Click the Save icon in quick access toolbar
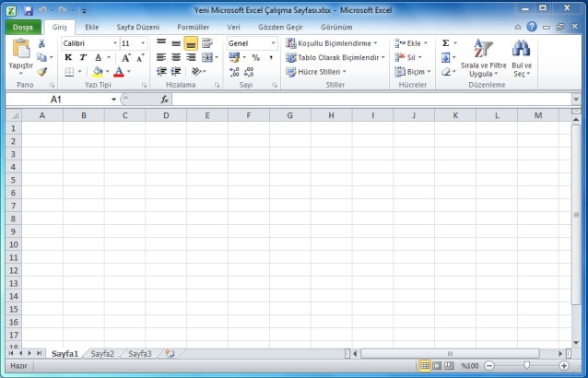 [x=28, y=9]
